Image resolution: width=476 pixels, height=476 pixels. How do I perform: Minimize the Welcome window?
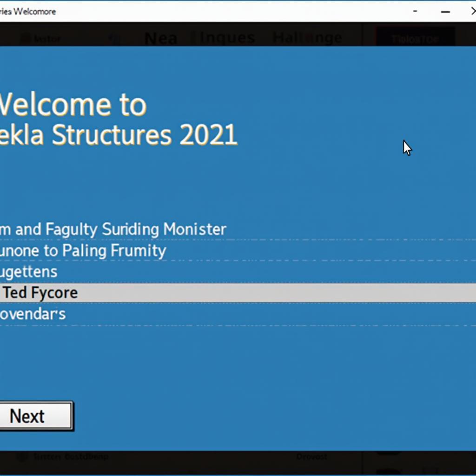[x=445, y=12]
